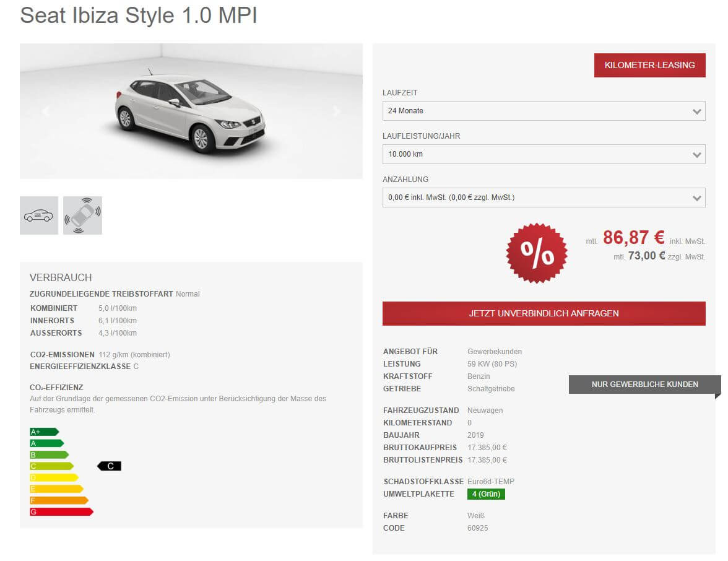
Task: Click the code 60925 value
Action: click(478, 528)
